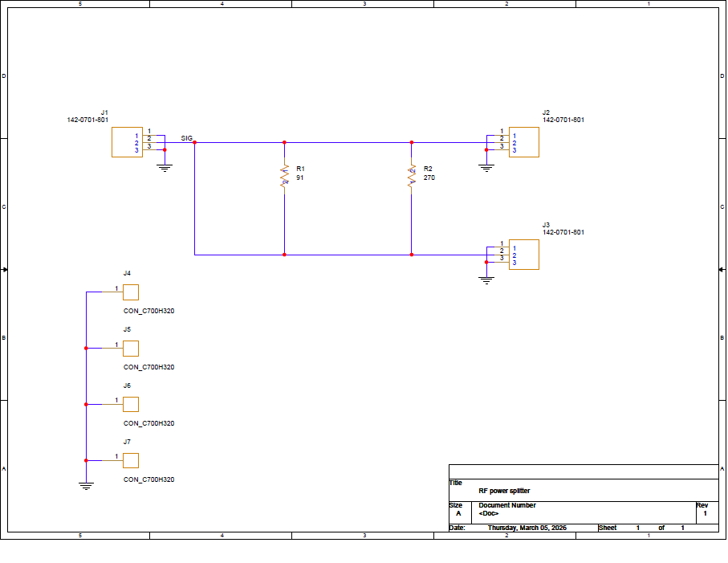
Task: Click the junction dot below R2
Action: point(412,255)
